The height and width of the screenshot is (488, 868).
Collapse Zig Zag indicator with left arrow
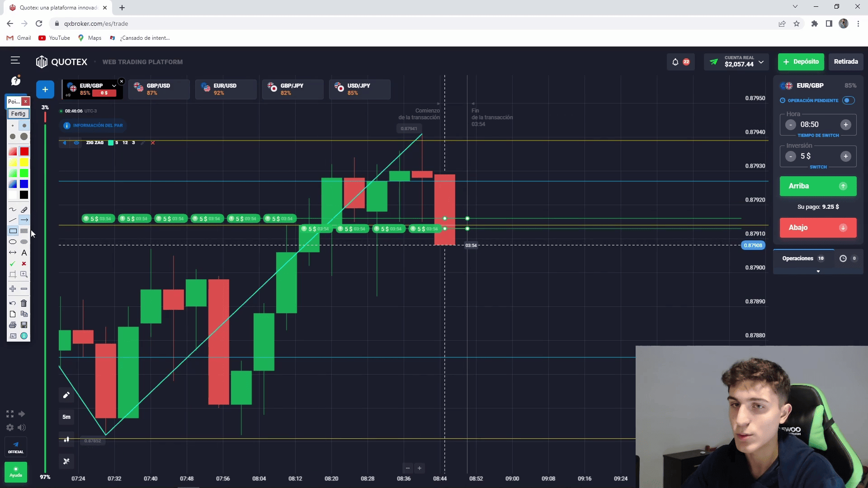tap(64, 143)
